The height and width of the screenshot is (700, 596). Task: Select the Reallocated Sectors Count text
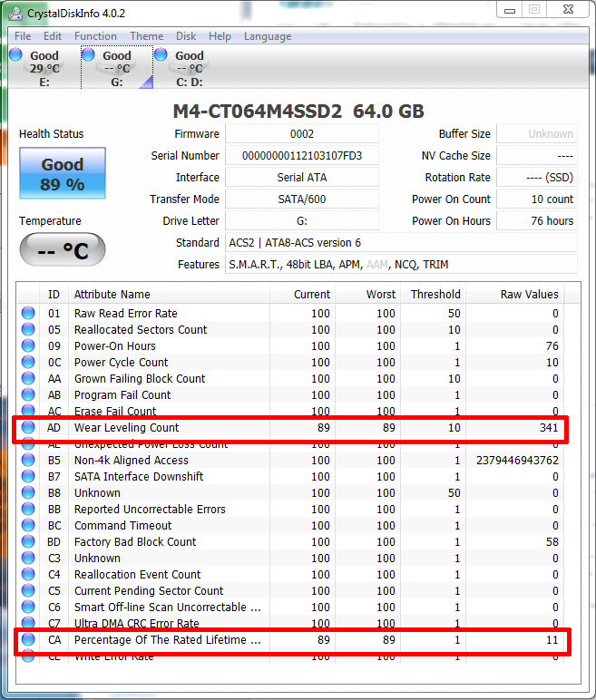141,329
